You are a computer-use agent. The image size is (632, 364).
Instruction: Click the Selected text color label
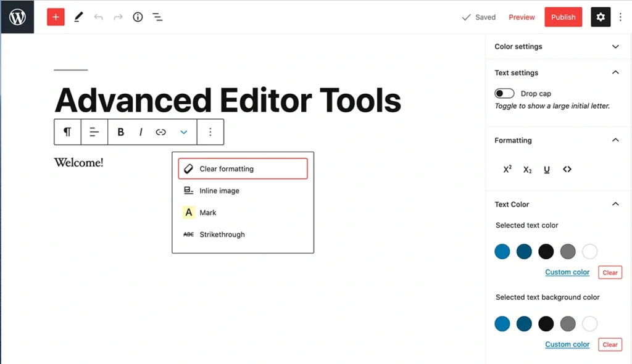tap(527, 225)
